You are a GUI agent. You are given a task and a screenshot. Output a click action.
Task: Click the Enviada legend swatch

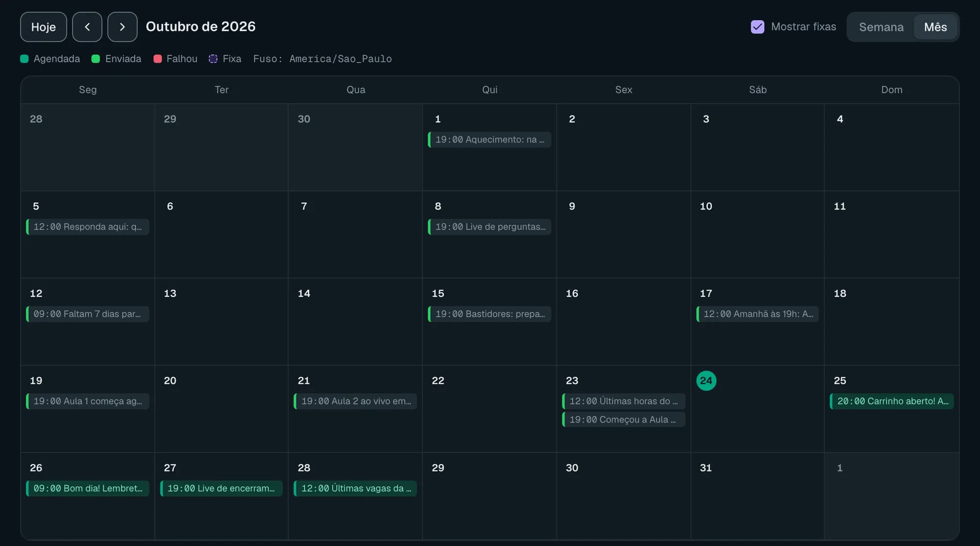tap(96, 59)
